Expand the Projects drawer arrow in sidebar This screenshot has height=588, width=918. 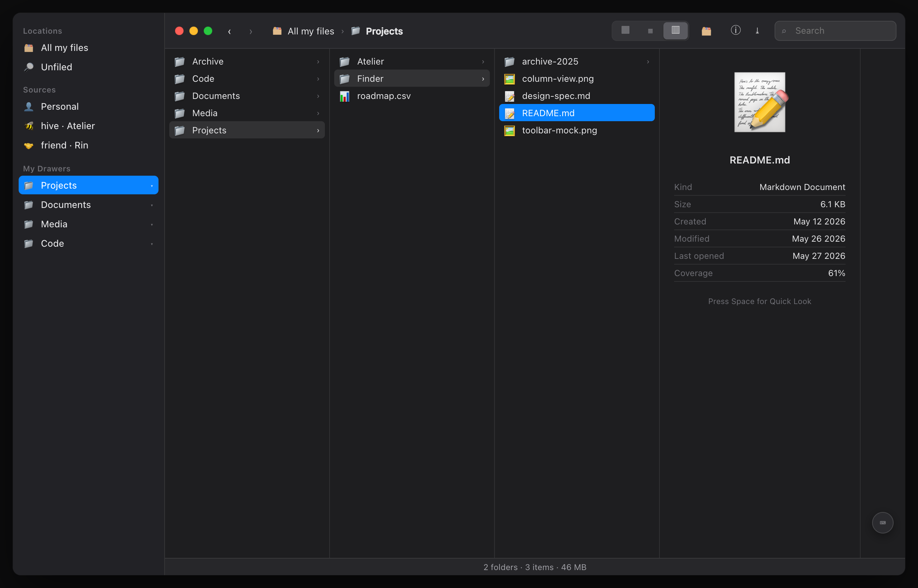tap(152, 186)
